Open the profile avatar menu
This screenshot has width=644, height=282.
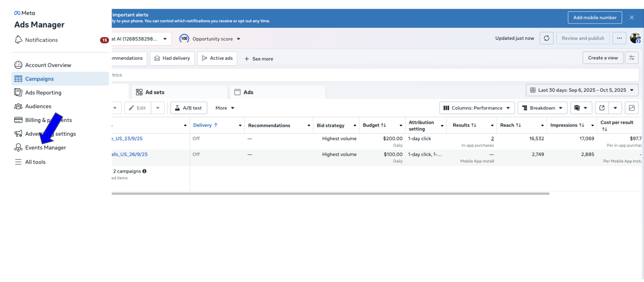635,38
